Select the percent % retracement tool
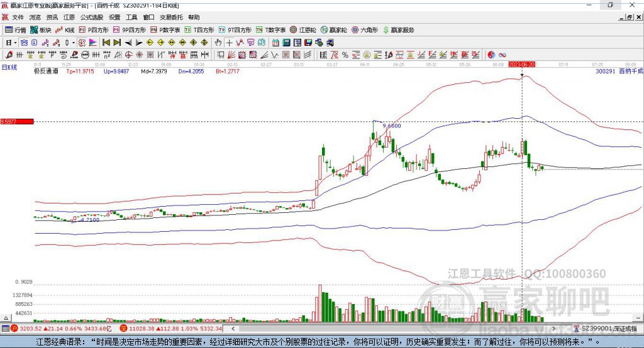This screenshot has height=348, width=644. tap(345, 55)
